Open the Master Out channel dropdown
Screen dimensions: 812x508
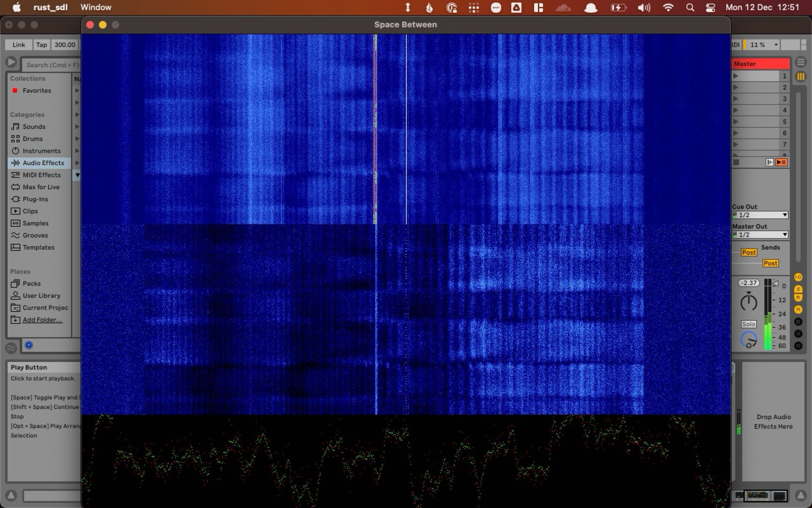click(x=759, y=235)
